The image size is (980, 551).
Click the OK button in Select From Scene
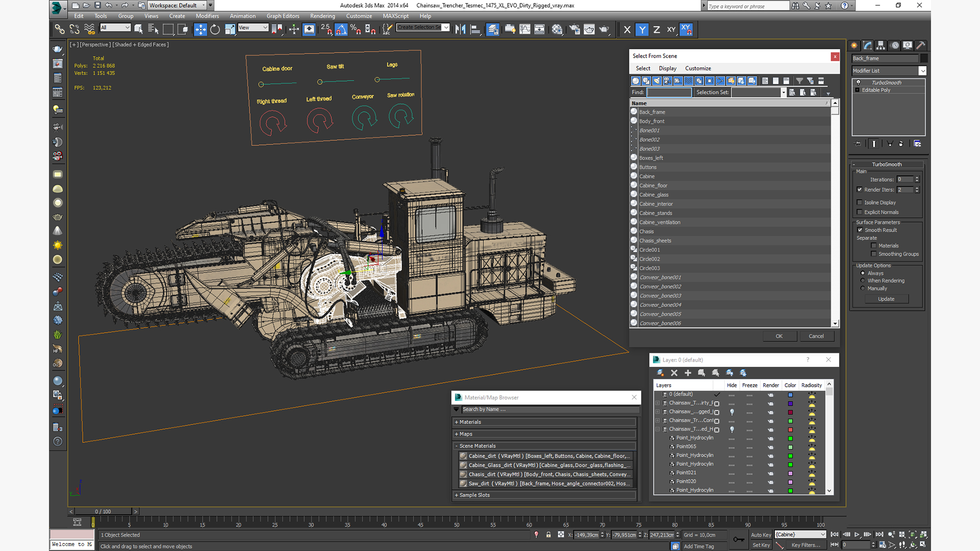[779, 336]
